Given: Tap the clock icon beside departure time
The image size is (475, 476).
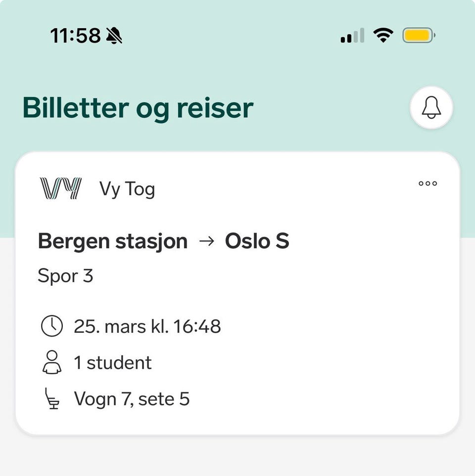Looking at the screenshot, I should (x=52, y=326).
